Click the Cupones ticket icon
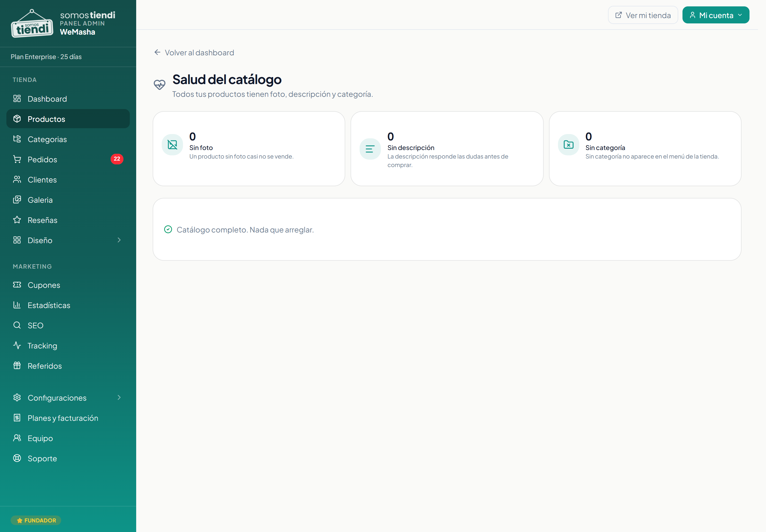 [17, 285]
